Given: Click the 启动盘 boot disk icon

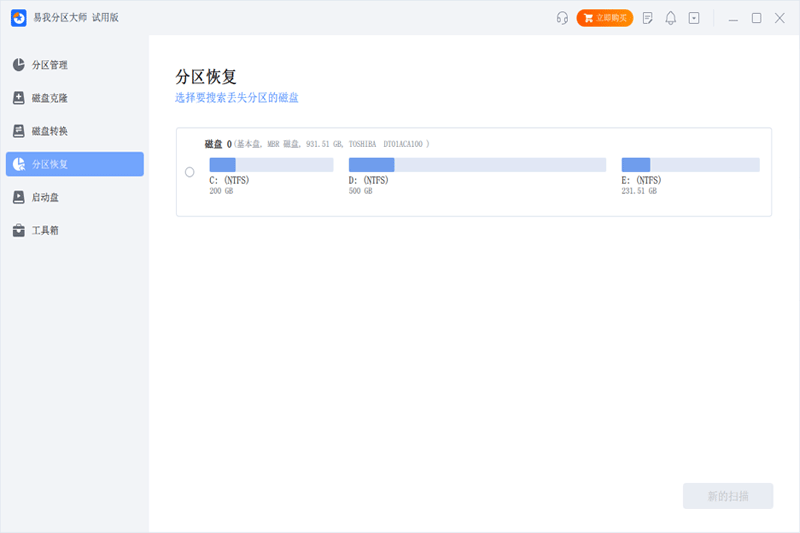Looking at the screenshot, I should pyautogui.click(x=19, y=197).
